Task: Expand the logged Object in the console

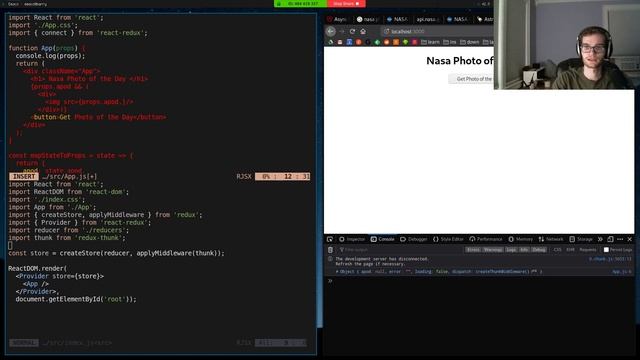Action: click(337, 271)
